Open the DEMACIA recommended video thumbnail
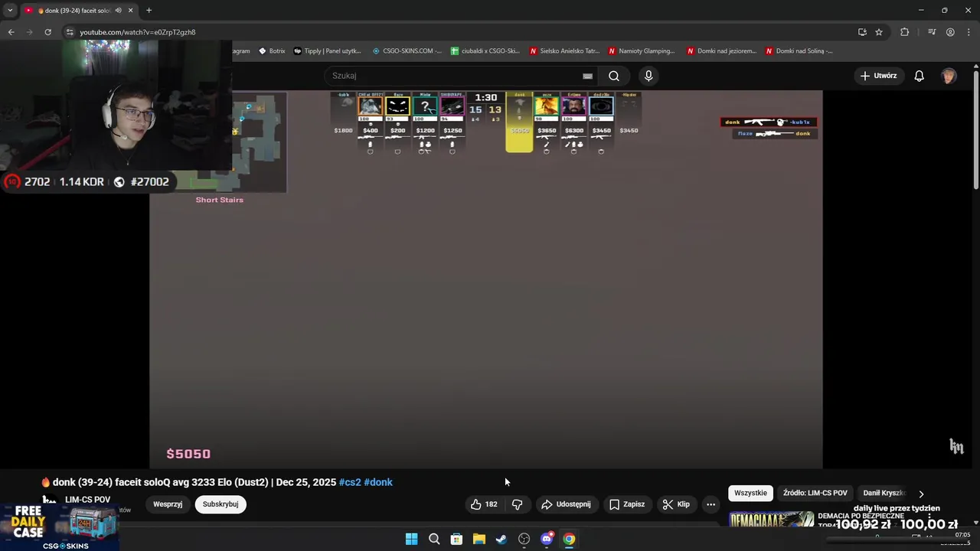 771,520
